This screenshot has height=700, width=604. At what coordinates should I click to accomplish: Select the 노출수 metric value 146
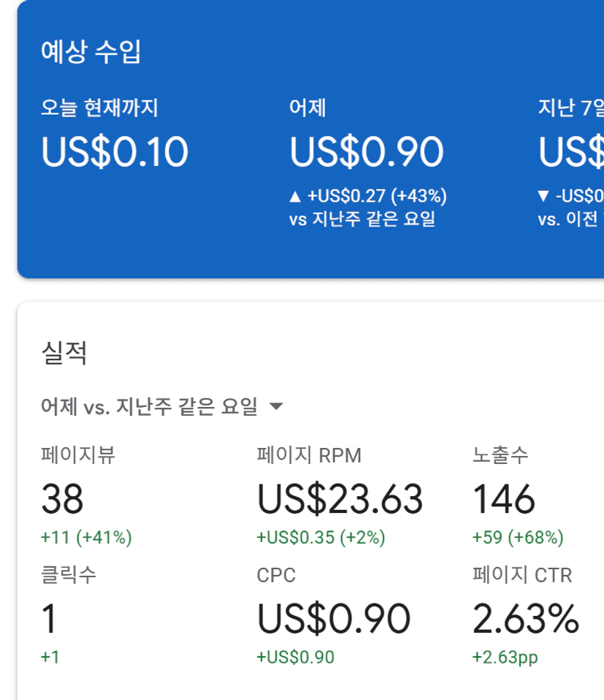[504, 500]
